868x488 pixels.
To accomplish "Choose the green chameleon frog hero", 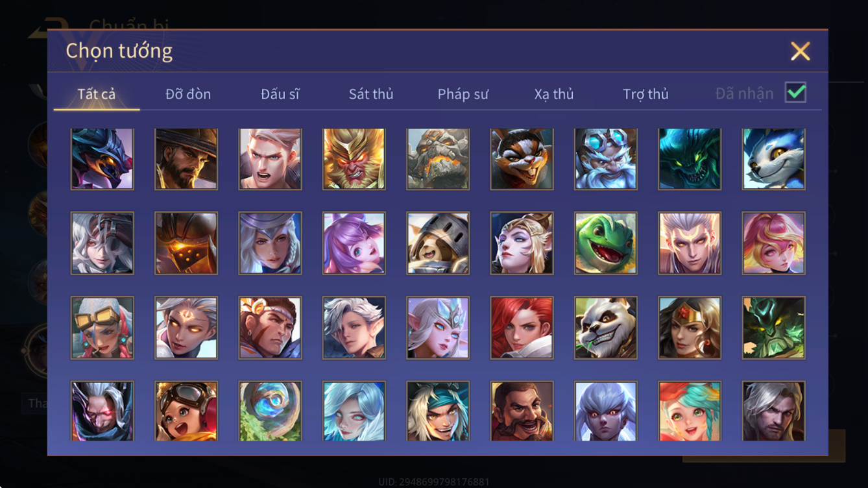I will 606,243.
